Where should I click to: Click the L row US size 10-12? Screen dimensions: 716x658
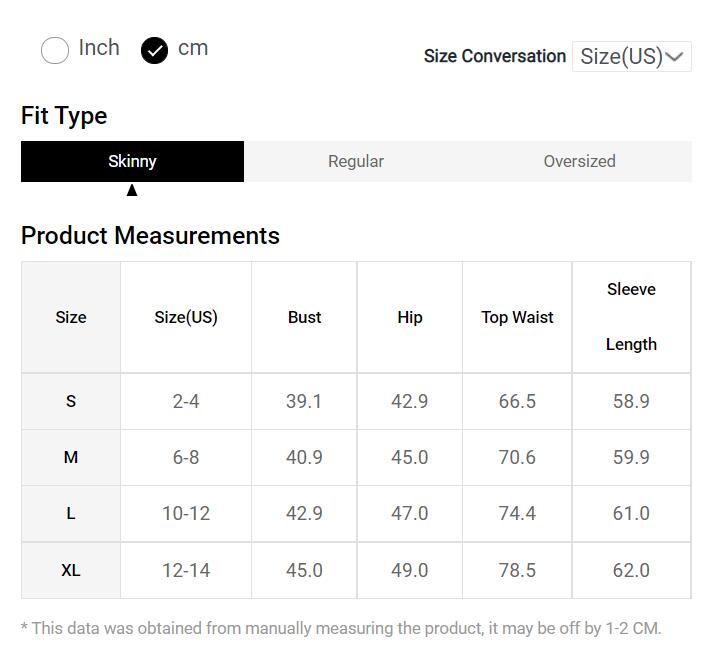186,513
